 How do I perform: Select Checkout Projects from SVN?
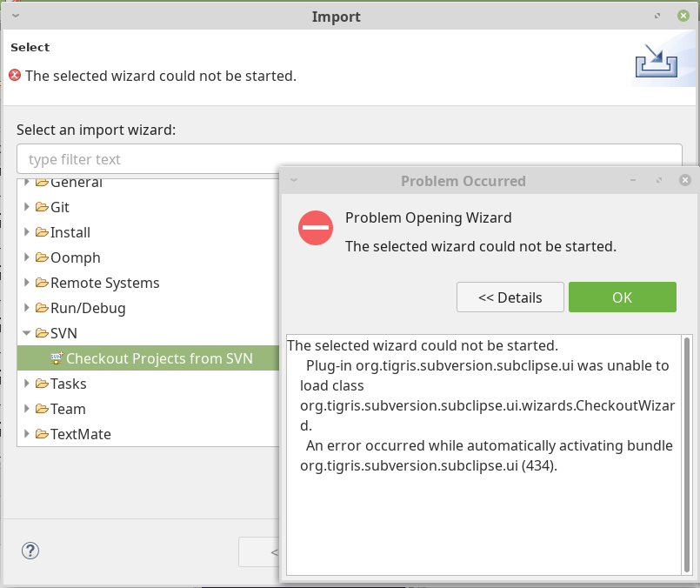click(159, 358)
